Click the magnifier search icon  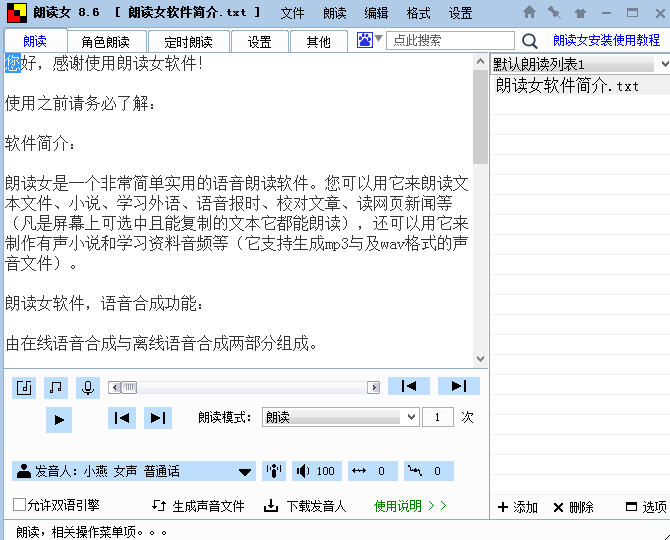pos(529,41)
